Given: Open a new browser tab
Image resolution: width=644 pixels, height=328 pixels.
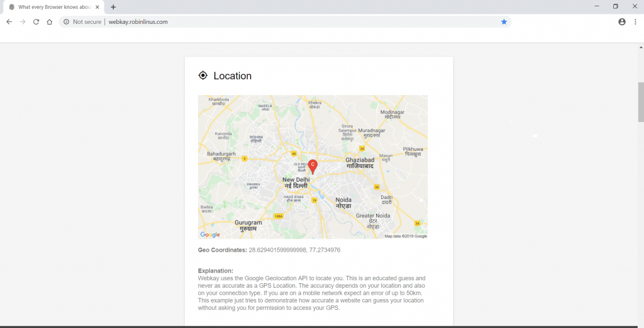Looking at the screenshot, I should point(113,7).
